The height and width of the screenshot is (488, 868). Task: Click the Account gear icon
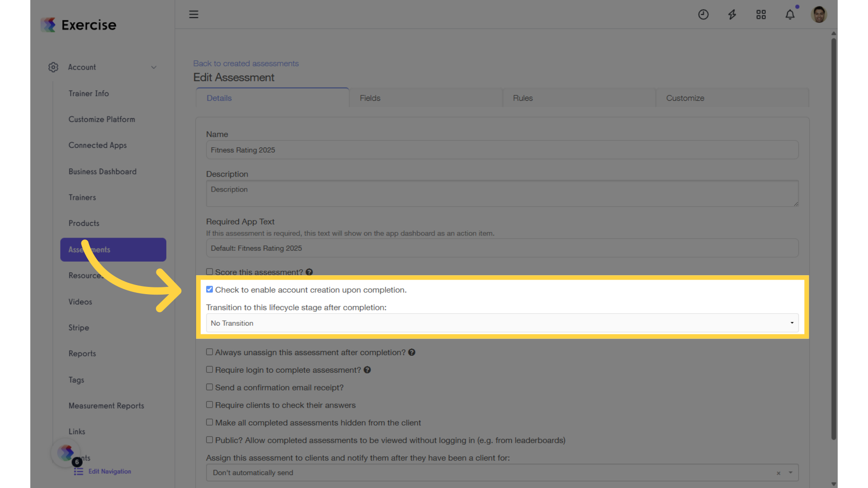(53, 67)
